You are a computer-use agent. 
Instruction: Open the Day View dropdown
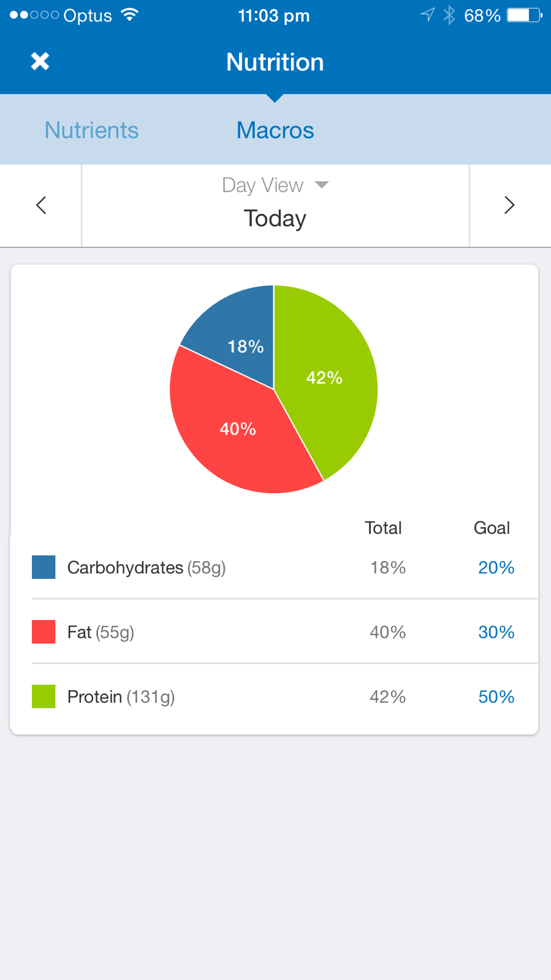tap(275, 185)
